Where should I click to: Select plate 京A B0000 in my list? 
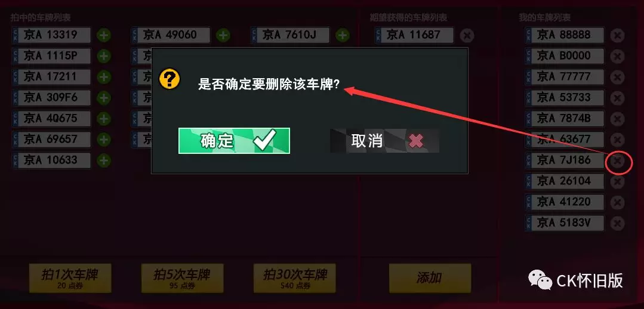(565, 56)
